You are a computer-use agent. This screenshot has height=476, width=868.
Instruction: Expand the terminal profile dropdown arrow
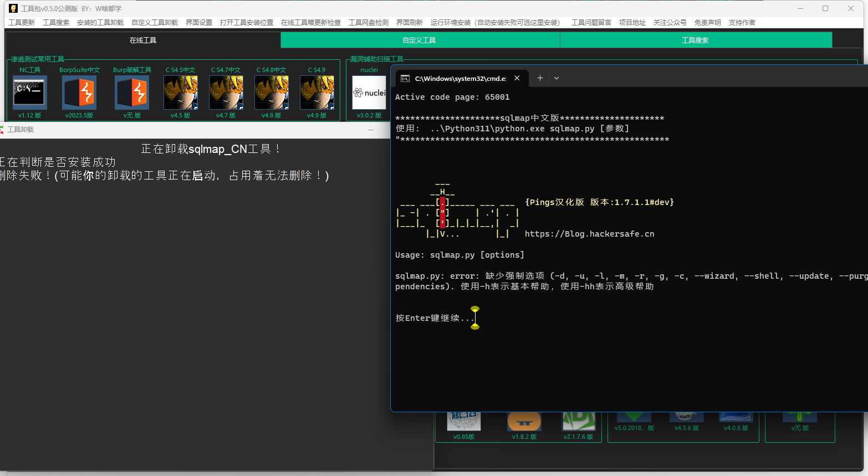[556, 78]
